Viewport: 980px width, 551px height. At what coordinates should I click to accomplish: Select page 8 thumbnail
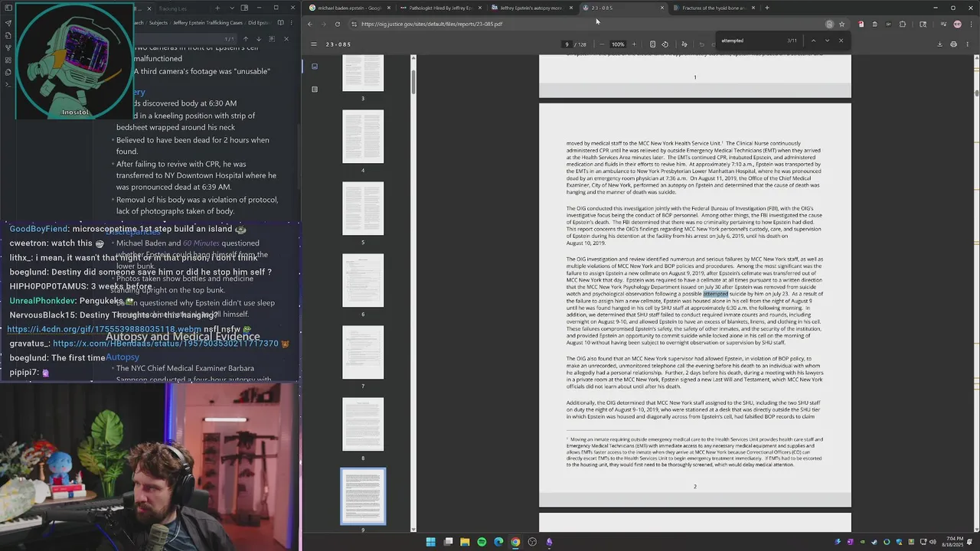pos(363,425)
